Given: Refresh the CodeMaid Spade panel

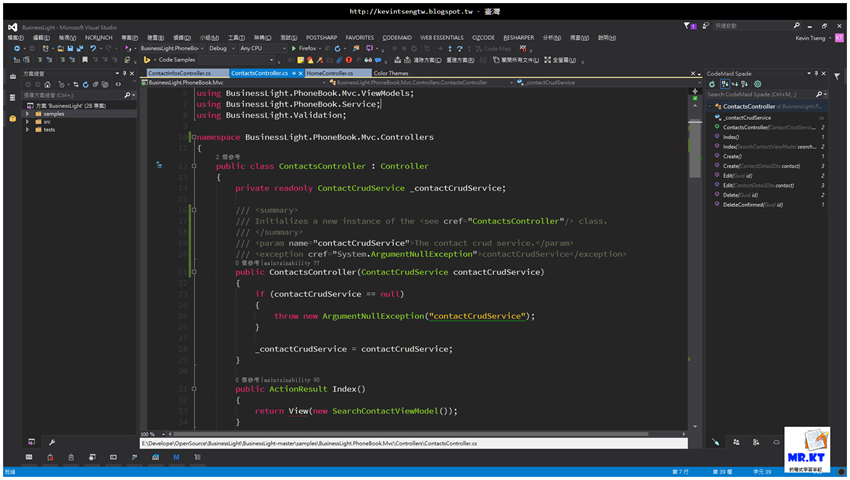Looking at the screenshot, I should coord(712,84).
